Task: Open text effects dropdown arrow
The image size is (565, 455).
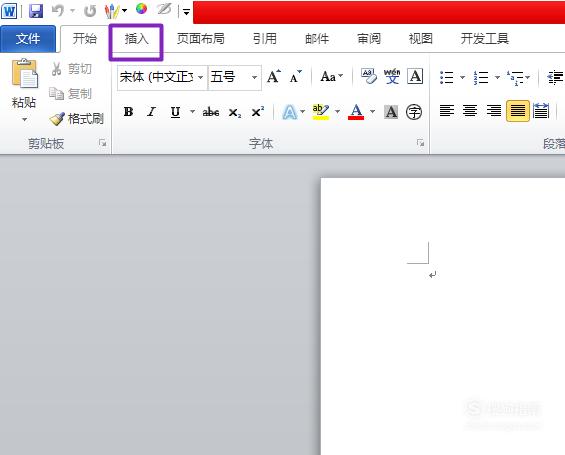Action: click(x=303, y=111)
